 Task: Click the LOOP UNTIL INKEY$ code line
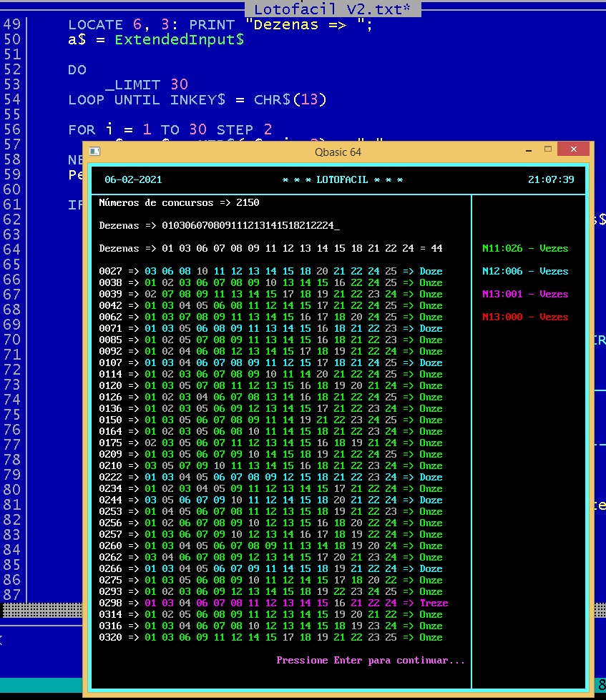click(197, 99)
